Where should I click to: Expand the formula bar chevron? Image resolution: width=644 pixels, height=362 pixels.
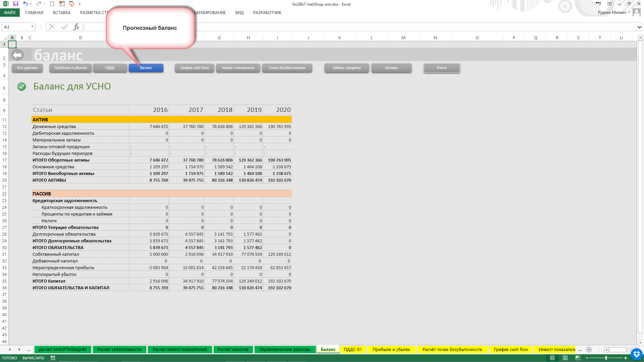(639, 27)
